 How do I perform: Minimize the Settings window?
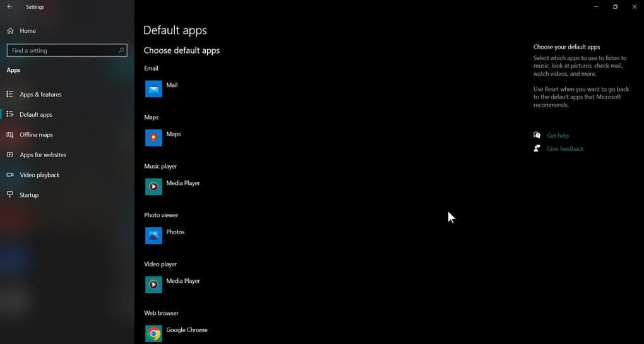coord(596,7)
